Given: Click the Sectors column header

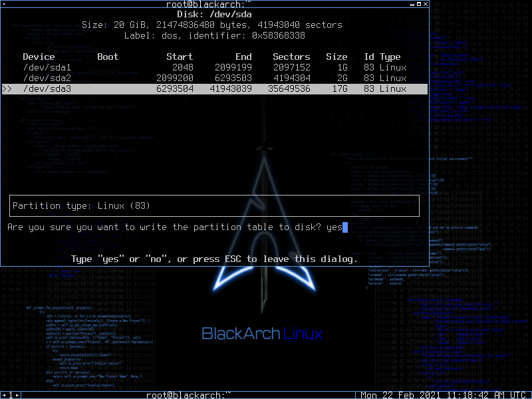Looking at the screenshot, I should tap(291, 57).
